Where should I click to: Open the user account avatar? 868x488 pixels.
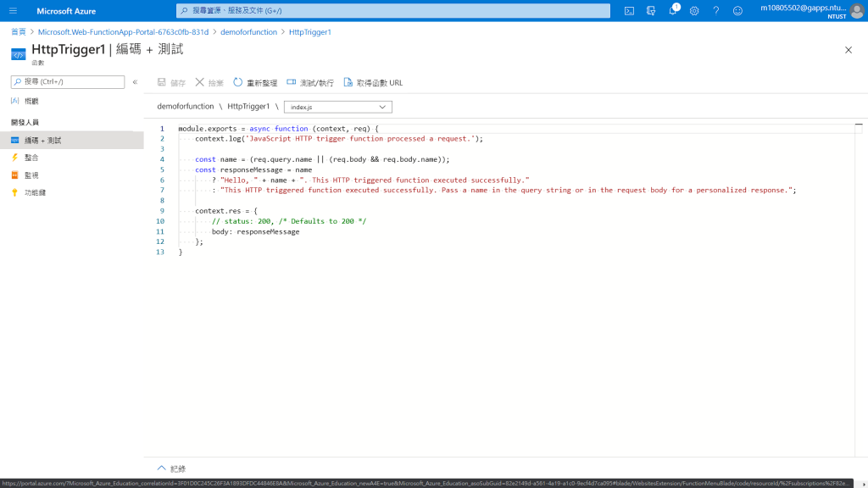tap(857, 10)
